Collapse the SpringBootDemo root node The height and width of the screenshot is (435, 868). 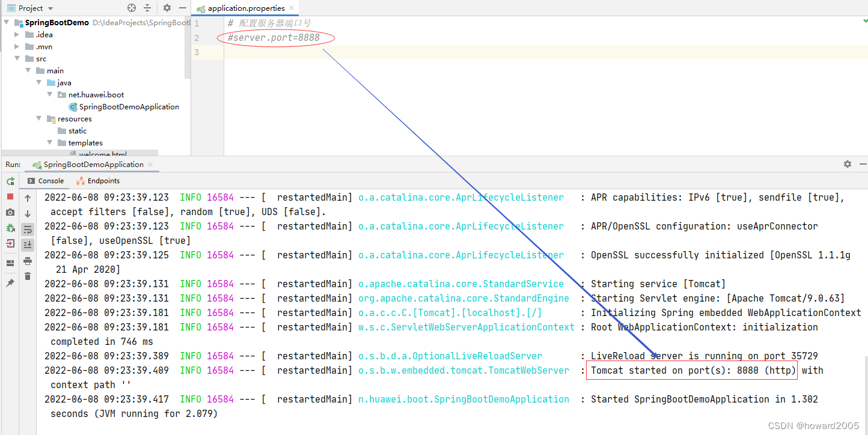pyautogui.click(x=7, y=23)
